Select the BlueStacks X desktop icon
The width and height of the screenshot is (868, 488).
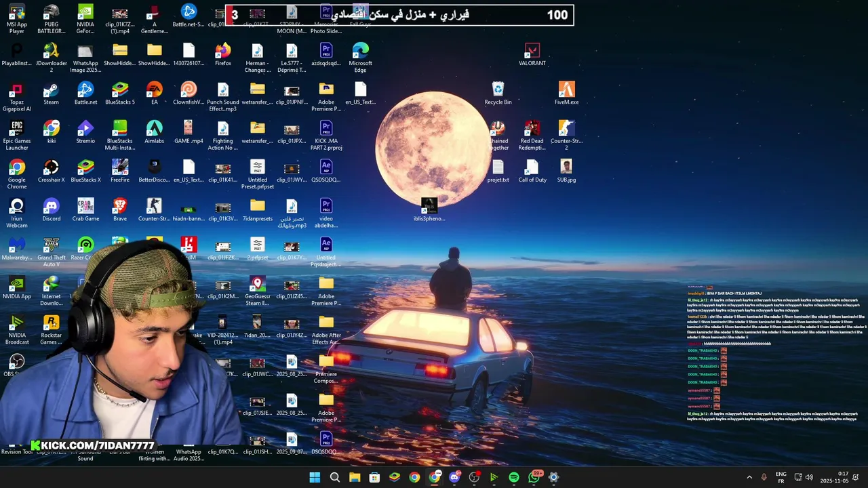pyautogui.click(x=85, y=171)
